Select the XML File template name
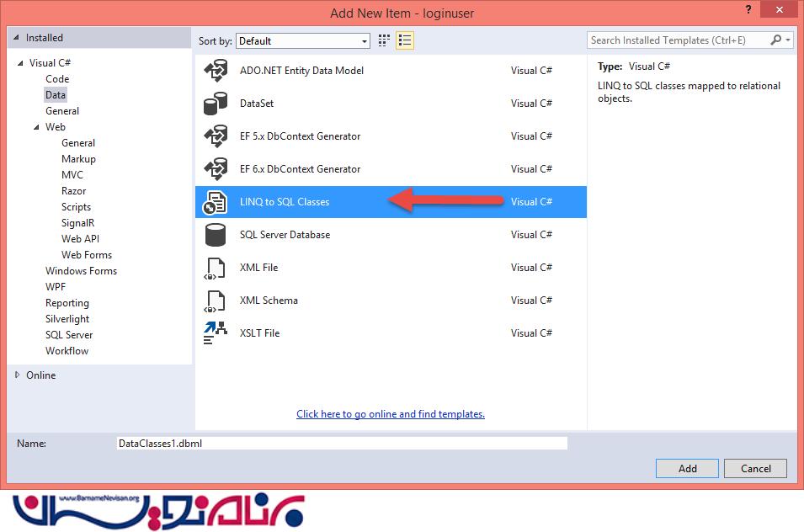This screenshot has width=804, height=532. point(258,268)
